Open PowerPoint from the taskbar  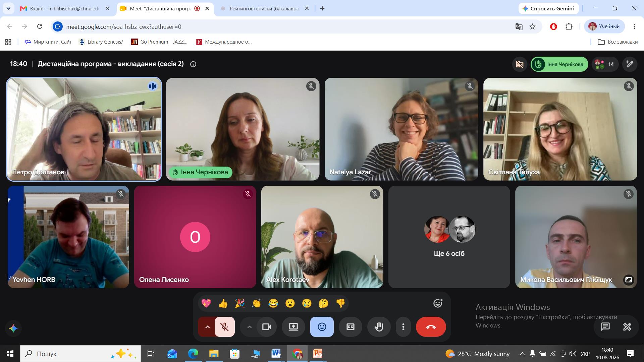coord(318,354)
